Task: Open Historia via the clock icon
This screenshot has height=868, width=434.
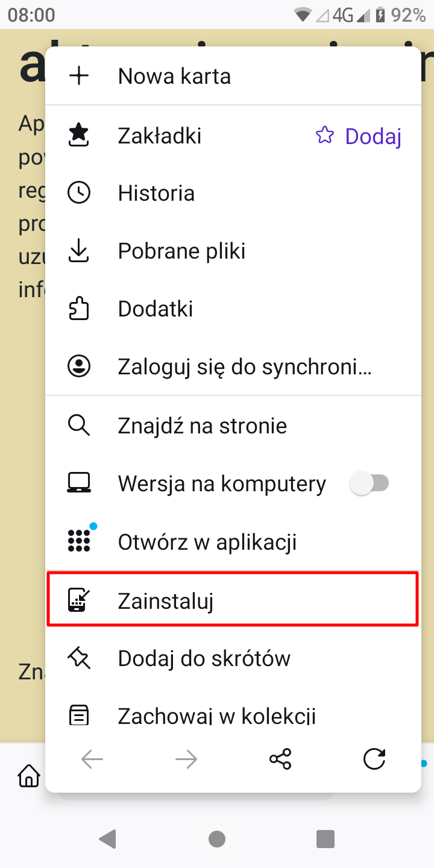Action: coord(79,193)
